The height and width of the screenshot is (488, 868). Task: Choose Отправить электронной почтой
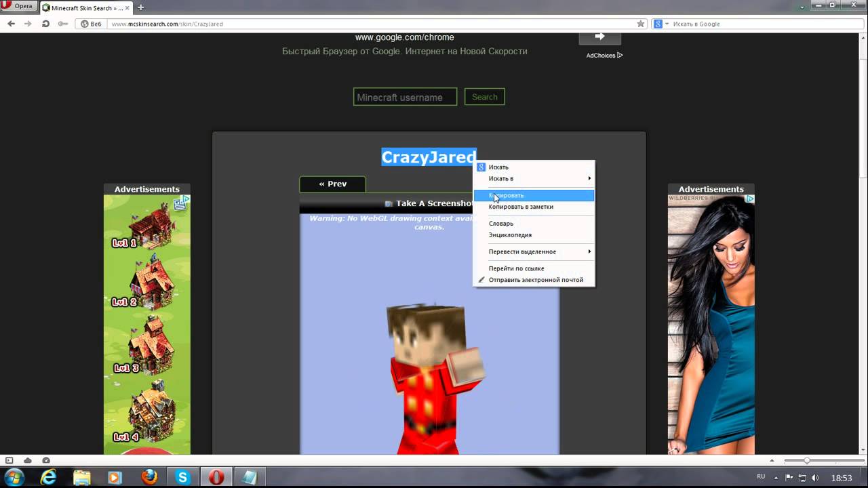click(x=534, y=280)
